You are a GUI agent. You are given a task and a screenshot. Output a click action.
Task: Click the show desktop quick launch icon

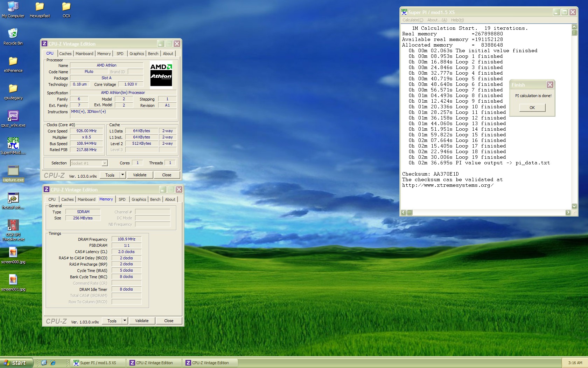coord(44,363)
